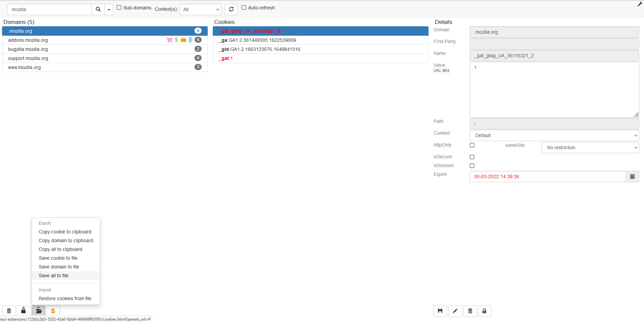Click the save cookie floppy disk icon
The image size is (644, 322).
[440, 311]
